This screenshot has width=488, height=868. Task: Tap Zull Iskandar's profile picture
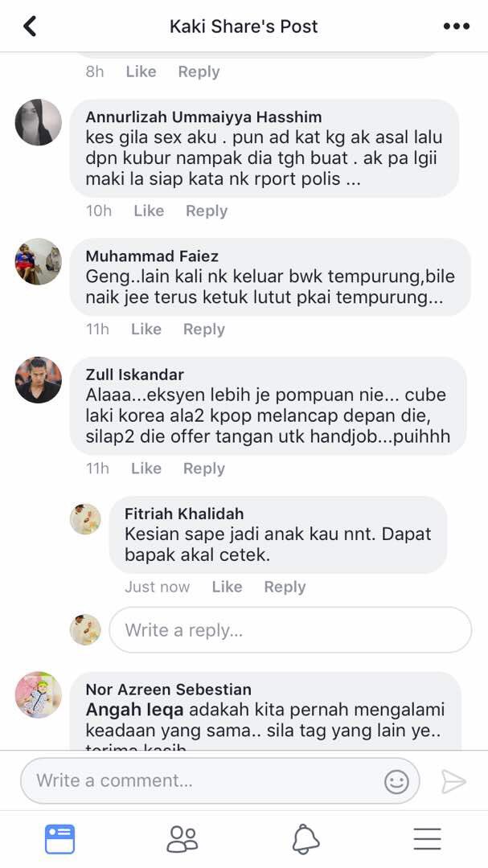39,379
